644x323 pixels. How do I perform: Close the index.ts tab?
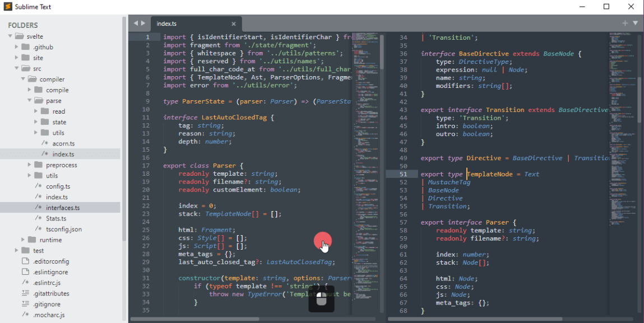pyautogui.click(x=234, y=24)
